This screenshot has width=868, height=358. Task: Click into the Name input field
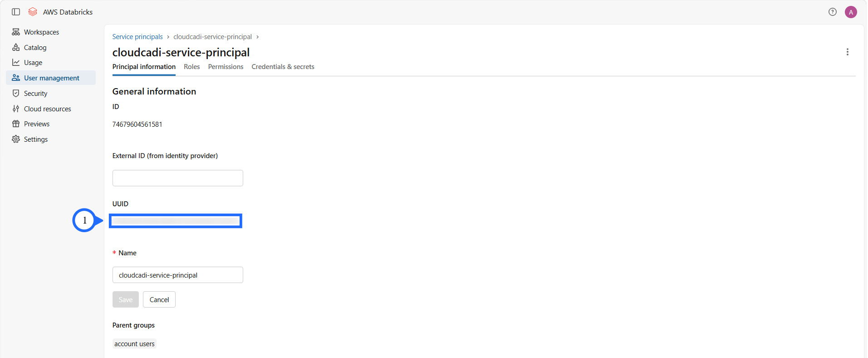(x=178, y=275)
